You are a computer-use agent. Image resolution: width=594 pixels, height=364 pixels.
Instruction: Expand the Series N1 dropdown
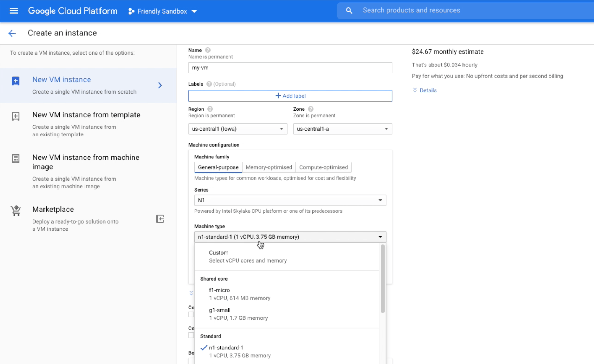point(290,200)
